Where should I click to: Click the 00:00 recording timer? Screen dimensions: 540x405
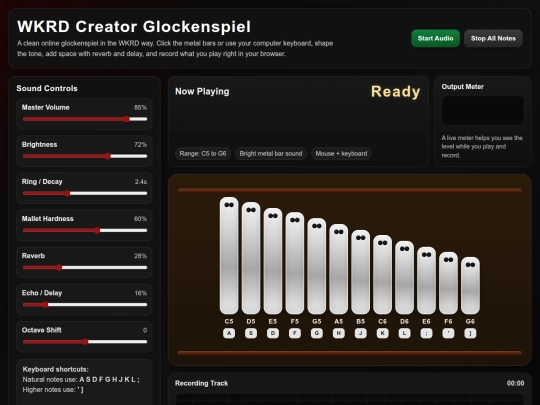point(515,383)
